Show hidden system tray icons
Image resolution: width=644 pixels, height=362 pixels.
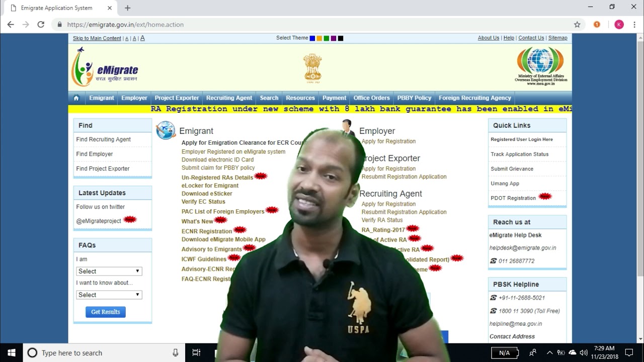(x=549, y=353)
